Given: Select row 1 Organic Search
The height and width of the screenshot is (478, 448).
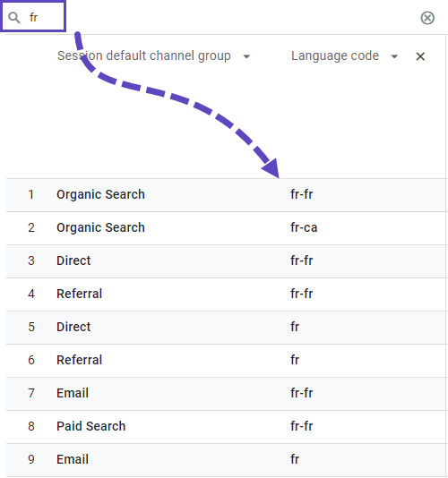Looking at the screenshot, I should [x=100, y=194].
